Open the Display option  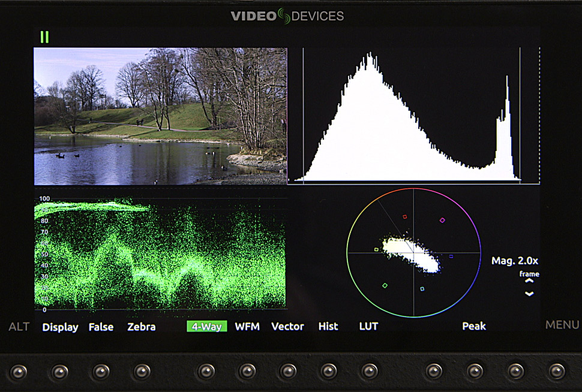pos(60,327)
